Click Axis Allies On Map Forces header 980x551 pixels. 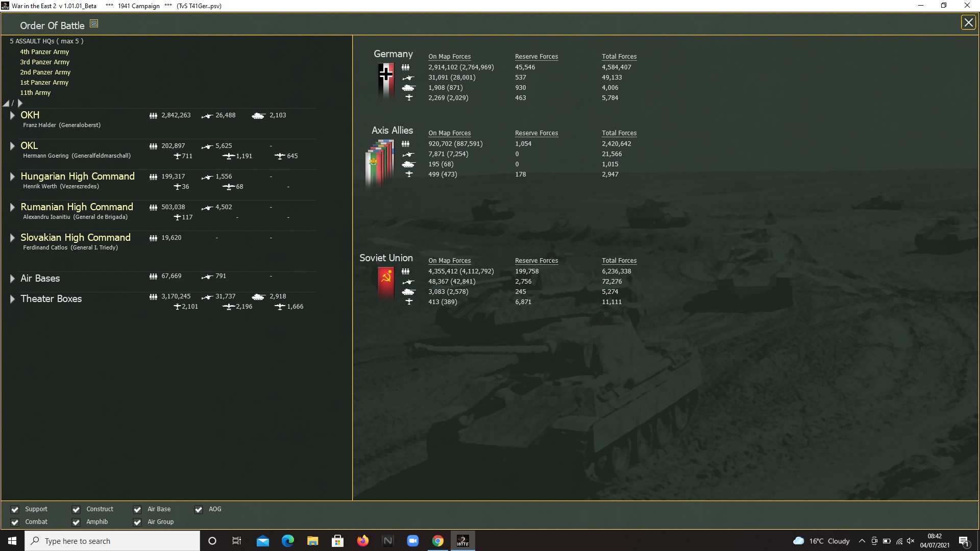tap(449, 133)
